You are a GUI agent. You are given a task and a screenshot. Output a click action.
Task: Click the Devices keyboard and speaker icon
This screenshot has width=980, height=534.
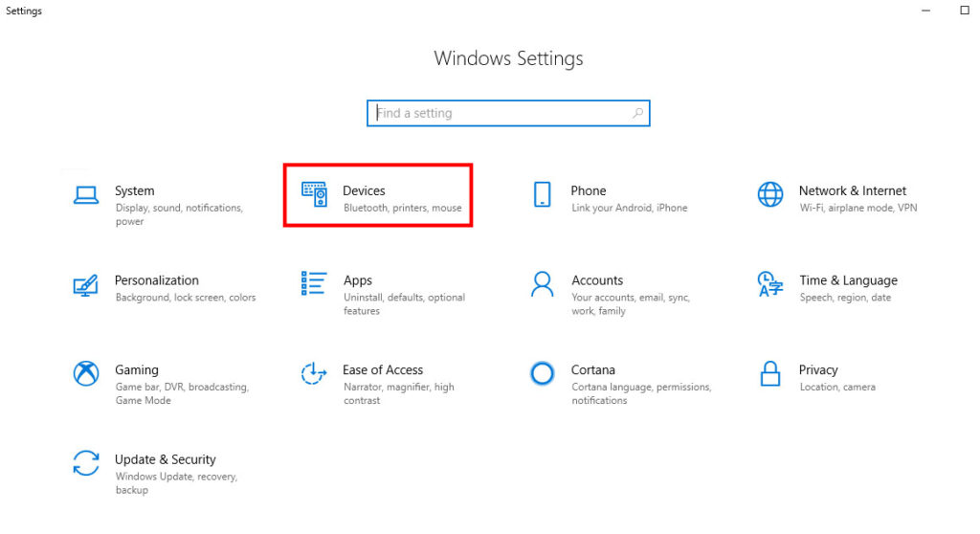coord(314,194)
